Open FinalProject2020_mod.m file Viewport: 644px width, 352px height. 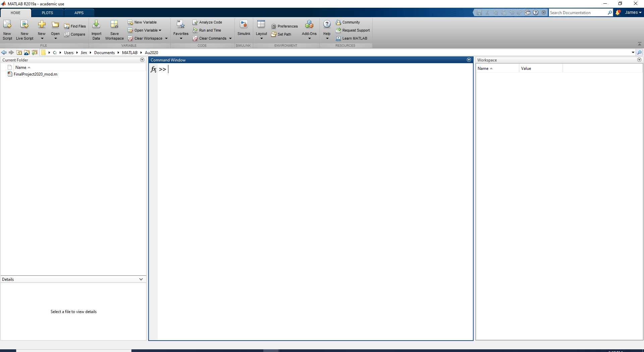click(35, 74)
